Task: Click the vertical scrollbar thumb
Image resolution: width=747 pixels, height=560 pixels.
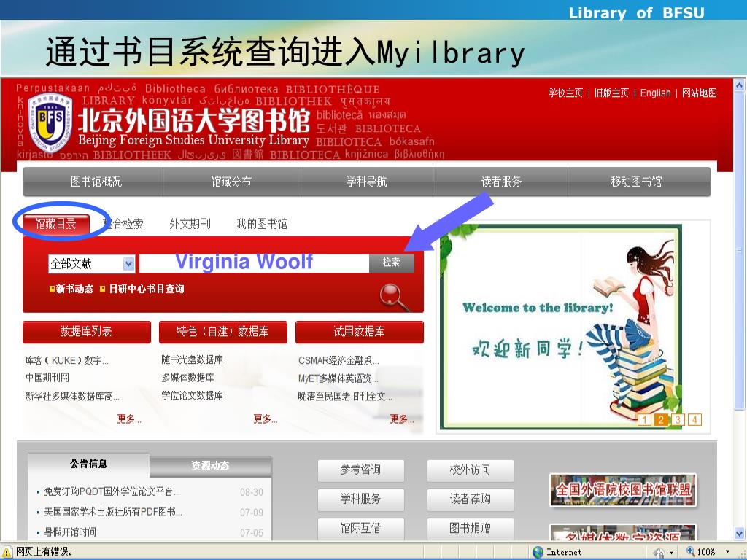Action: 740,251
